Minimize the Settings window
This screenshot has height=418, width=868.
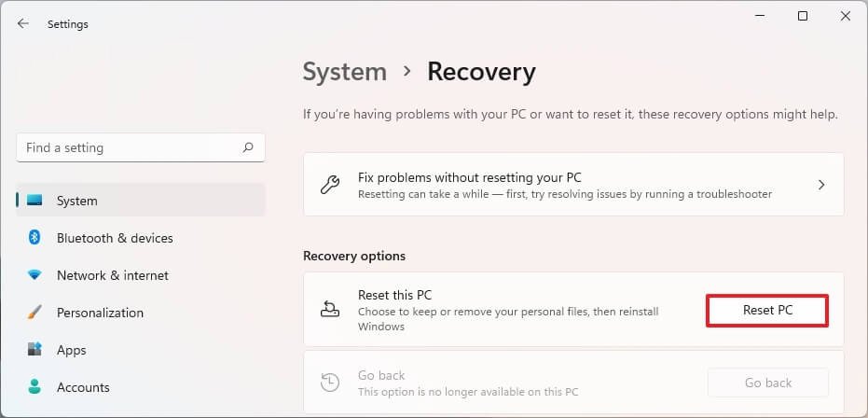tap(760, 16)
